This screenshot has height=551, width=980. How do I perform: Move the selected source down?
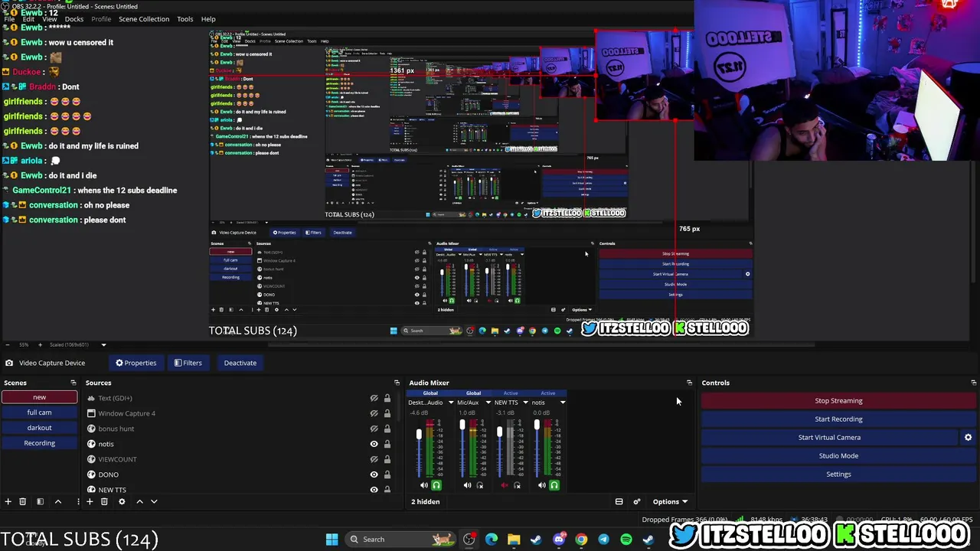point(154,501)
